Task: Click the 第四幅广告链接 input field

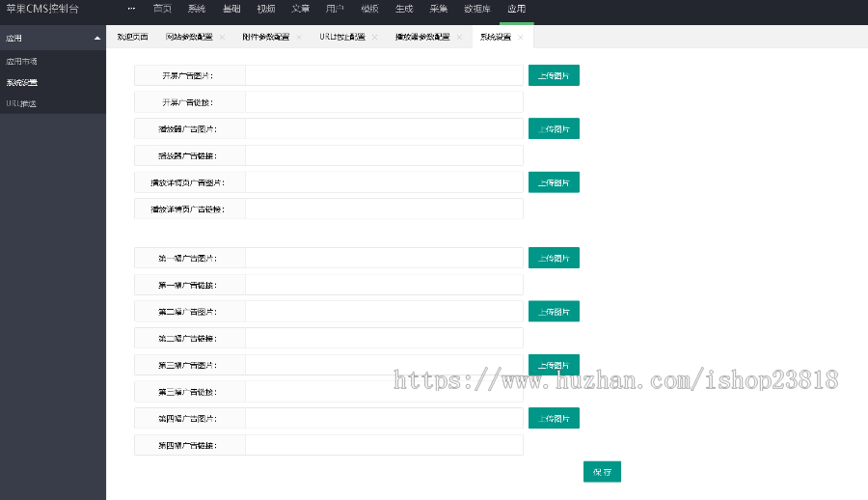Action: tap(384, 445)
